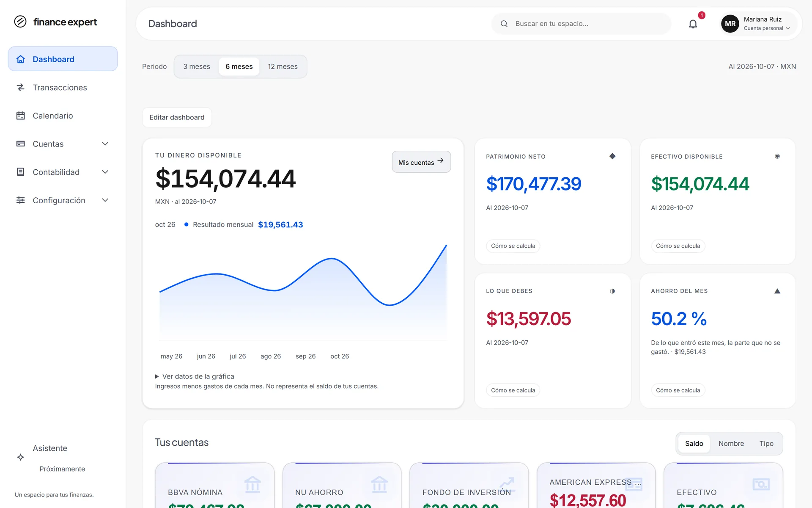Screen dimensions: 812x508
Task: Expand Ver datos de la gráfica
Action: [195, 376]
